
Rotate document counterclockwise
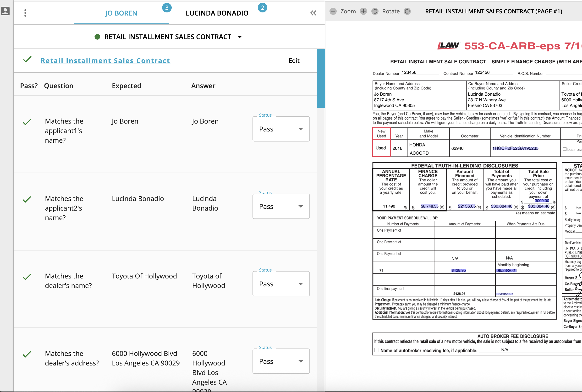tap(375, 11)
